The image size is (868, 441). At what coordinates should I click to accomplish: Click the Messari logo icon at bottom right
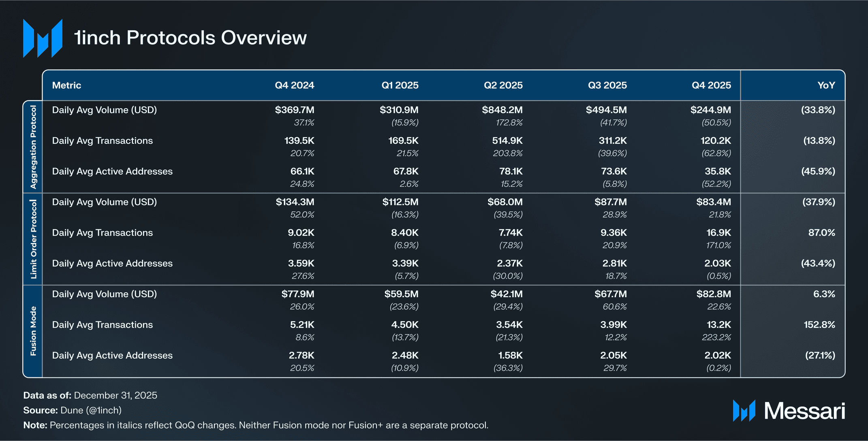(x=744, y=411)
